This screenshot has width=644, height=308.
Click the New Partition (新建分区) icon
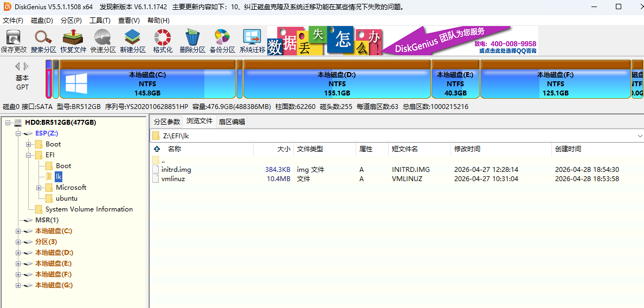(133, 41)
